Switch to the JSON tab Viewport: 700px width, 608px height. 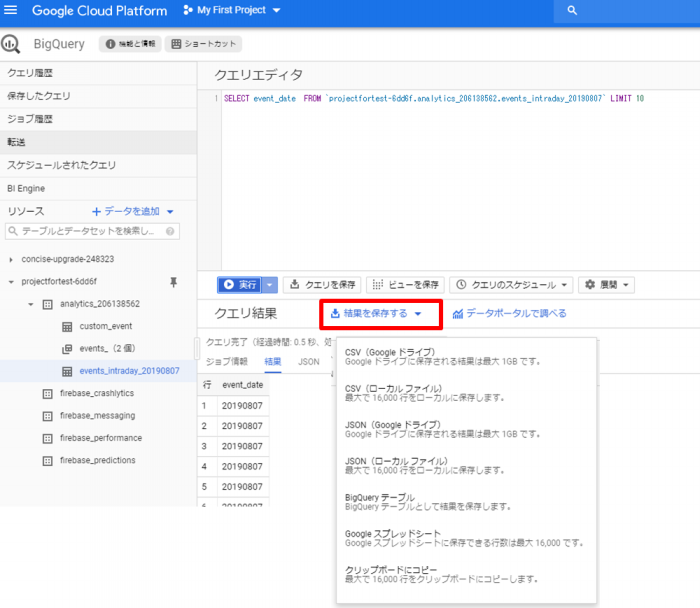pos(308,362)
